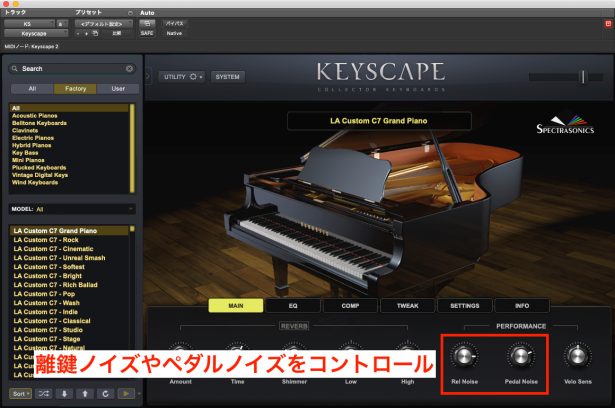Open the UTILITY gear menu
This screenshot has width=615, height=408.
pos(182,77)
